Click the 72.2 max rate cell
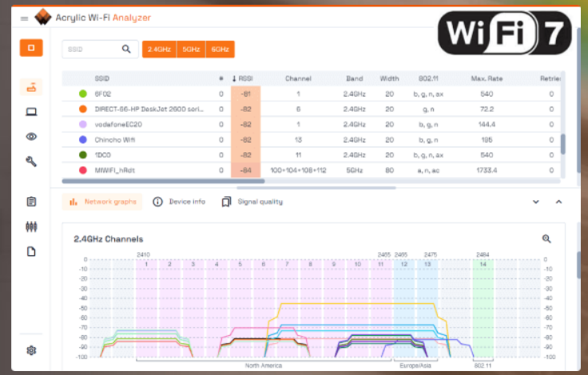588x375 pixels. [487, 109]
